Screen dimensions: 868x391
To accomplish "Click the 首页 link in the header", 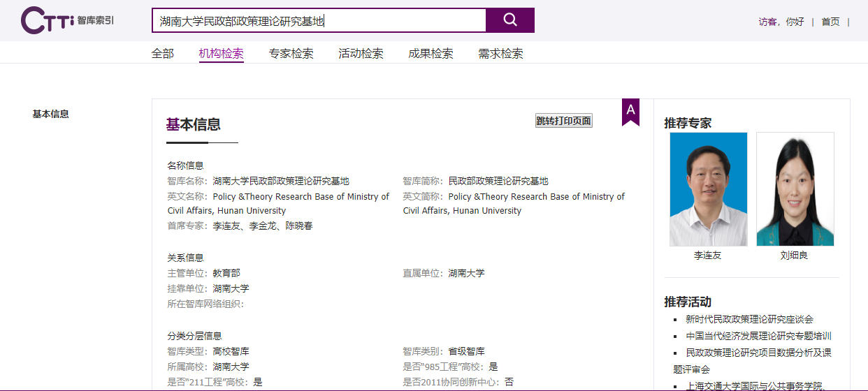I will point(830,22).
